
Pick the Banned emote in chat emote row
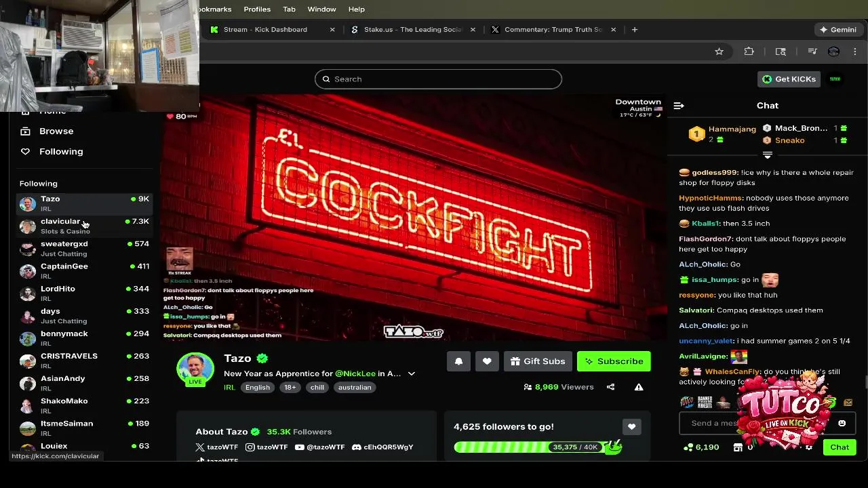coord(705,403)
